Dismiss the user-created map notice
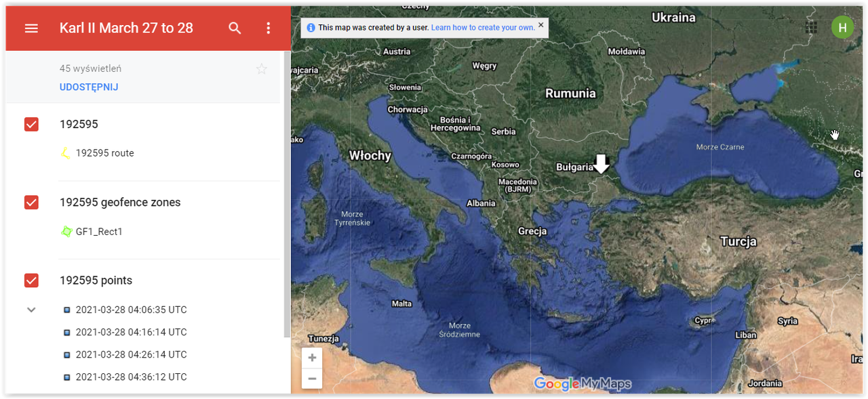This screenshot has width=868, height=399. pyautogui.click(x=540, y=25)
